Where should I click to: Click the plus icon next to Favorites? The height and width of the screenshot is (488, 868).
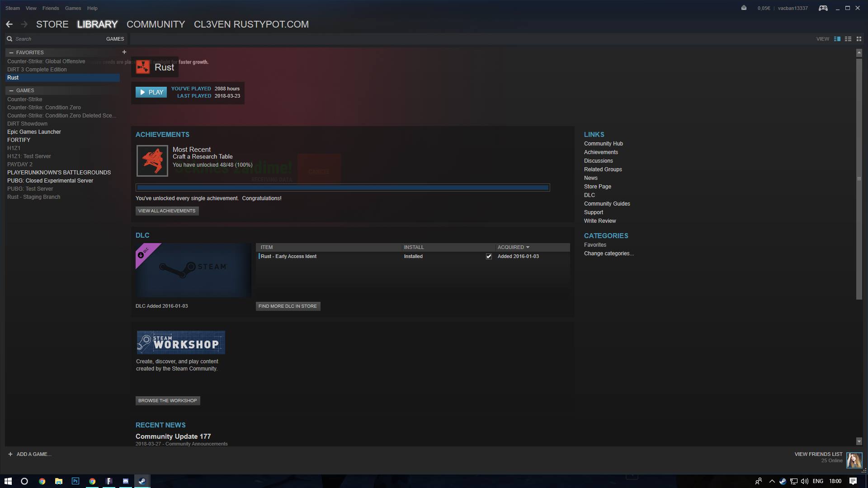tap(124, 52)
